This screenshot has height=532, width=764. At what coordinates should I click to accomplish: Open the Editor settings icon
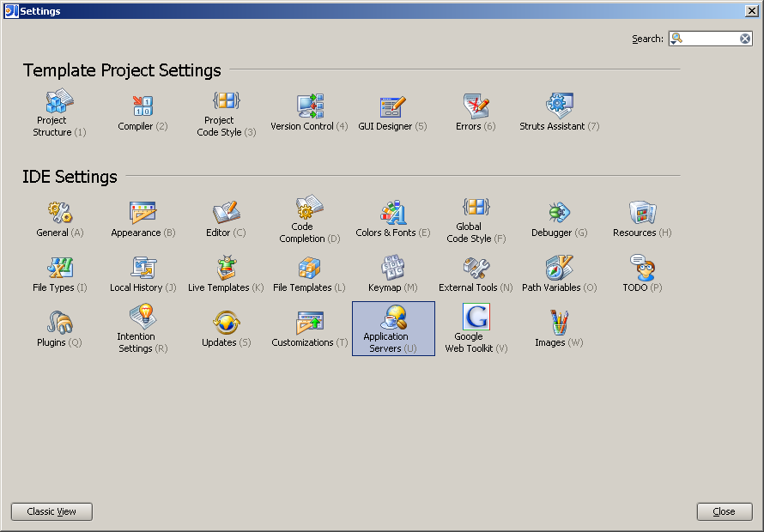(x=226, y=212)
